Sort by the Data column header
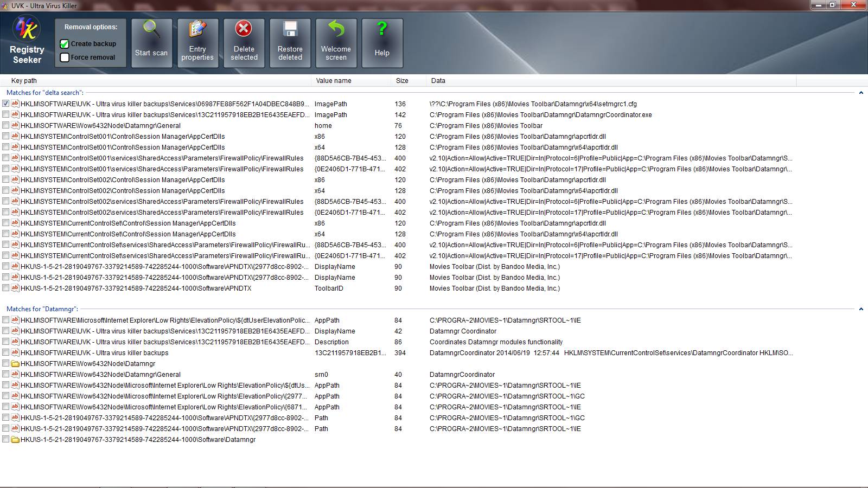The width and height of the screenshot is (868, 488). click(611, 81)
